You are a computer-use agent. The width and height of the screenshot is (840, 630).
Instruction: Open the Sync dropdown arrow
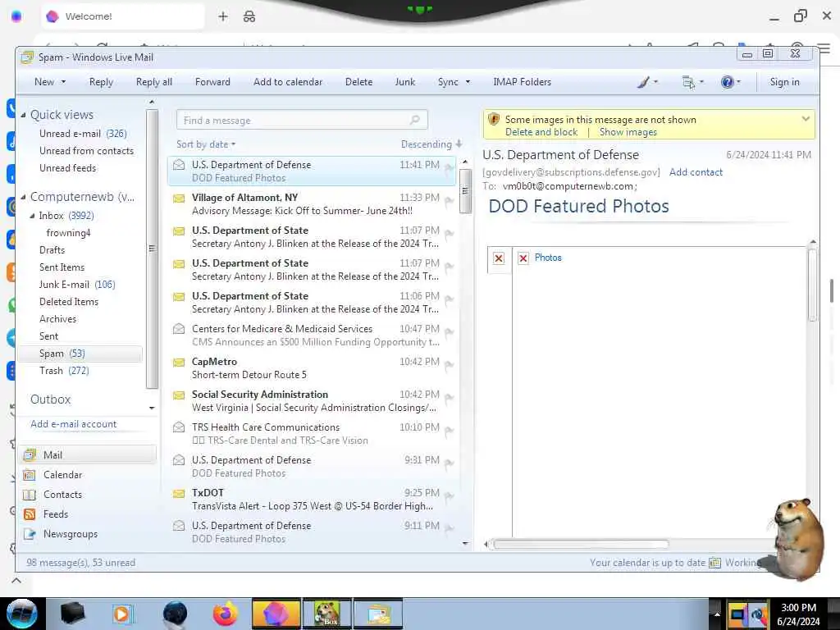[468, 82]
